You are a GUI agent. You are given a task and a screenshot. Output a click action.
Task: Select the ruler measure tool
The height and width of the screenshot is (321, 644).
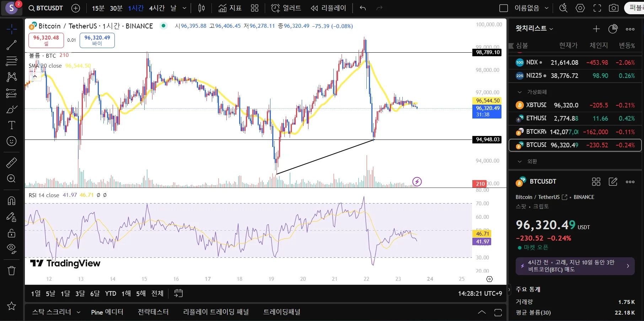coord(11,163)
